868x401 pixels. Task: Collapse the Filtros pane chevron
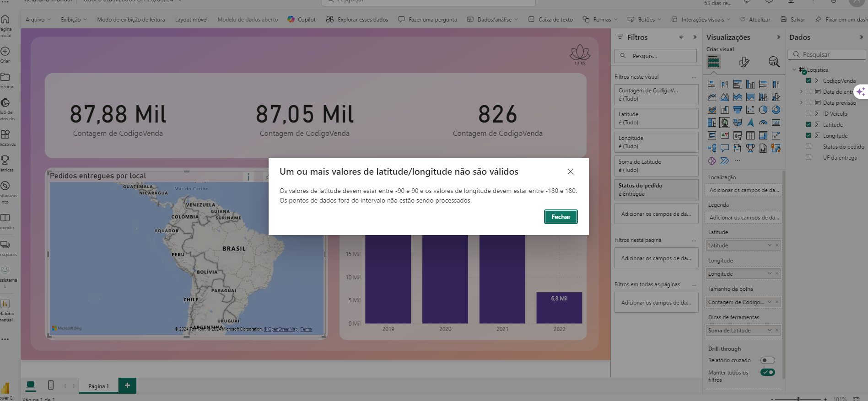[695, 37]
